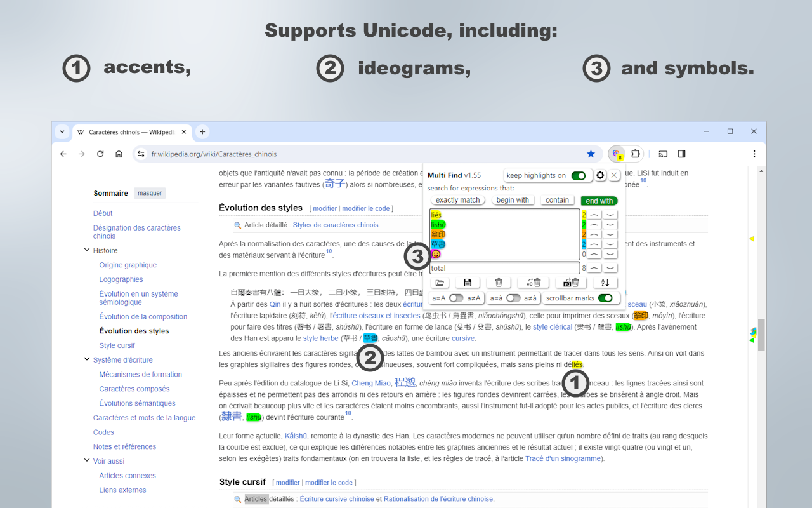The height and width of the screenshot is (508, 812).
Task: Select the exactly match search mode
Action: click(457, 201)
